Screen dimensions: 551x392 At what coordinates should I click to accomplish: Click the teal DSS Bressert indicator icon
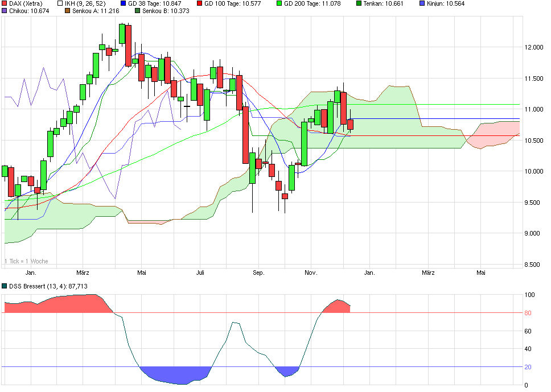click(5, 286)
